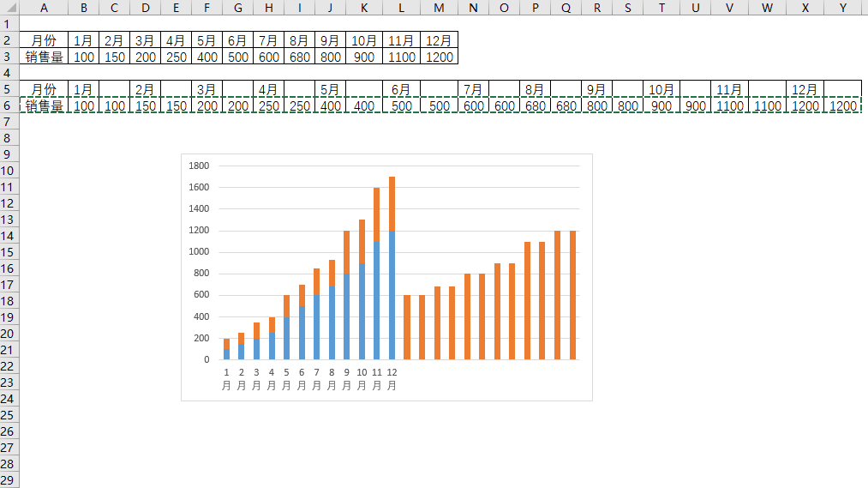Click the 1000 label on chart axis
Image resolution: width=868 pixels, height=488 pixels.
tap(199, 251)
